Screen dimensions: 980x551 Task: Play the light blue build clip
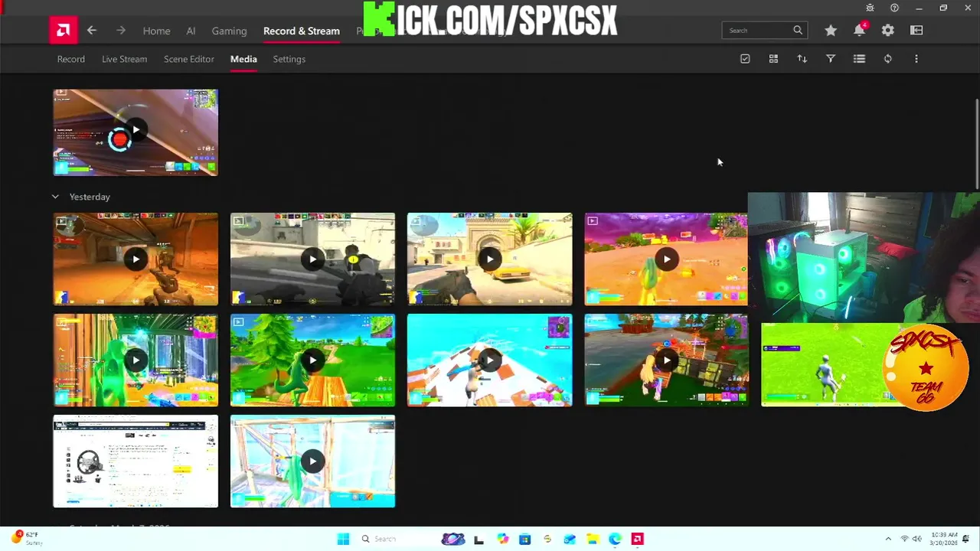(x=312, y=461)
